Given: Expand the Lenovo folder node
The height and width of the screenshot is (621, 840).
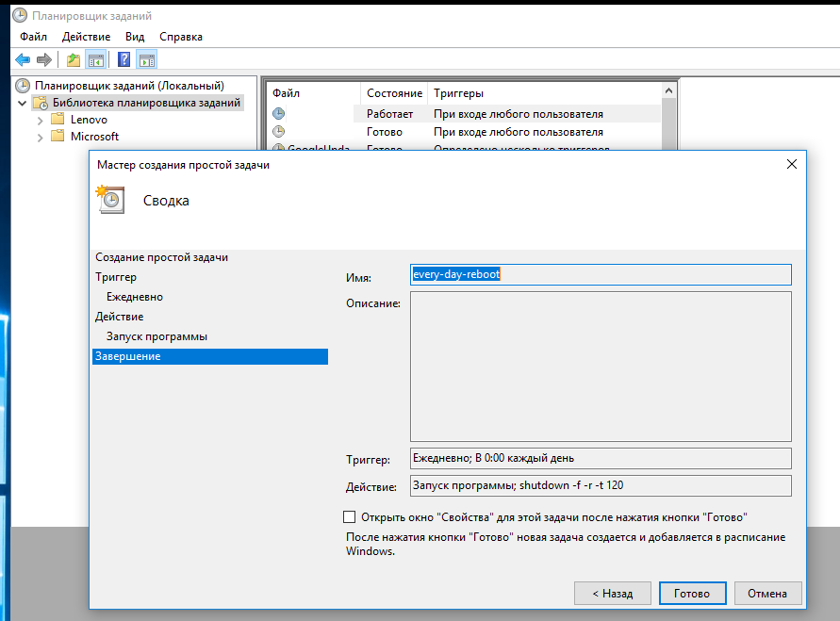Looking at the screenshot, I should pyautogui.click(x=40, y=121).
